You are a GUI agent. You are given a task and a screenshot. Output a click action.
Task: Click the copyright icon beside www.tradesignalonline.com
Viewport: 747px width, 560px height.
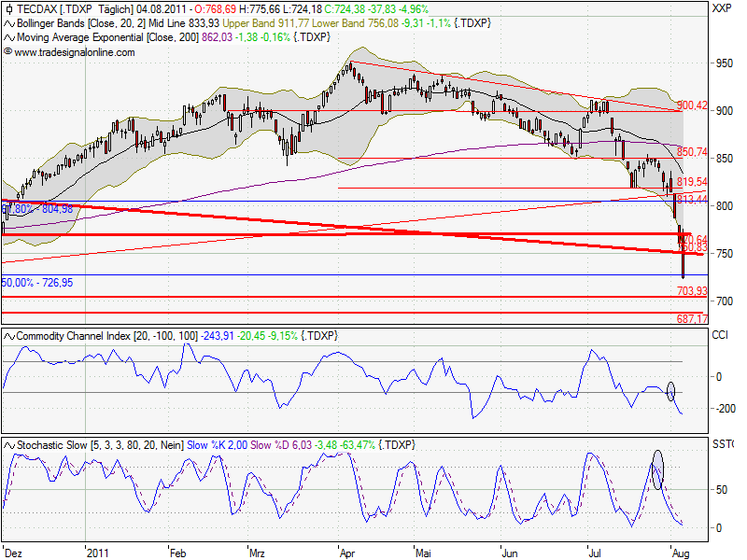[x=8, y=49]
